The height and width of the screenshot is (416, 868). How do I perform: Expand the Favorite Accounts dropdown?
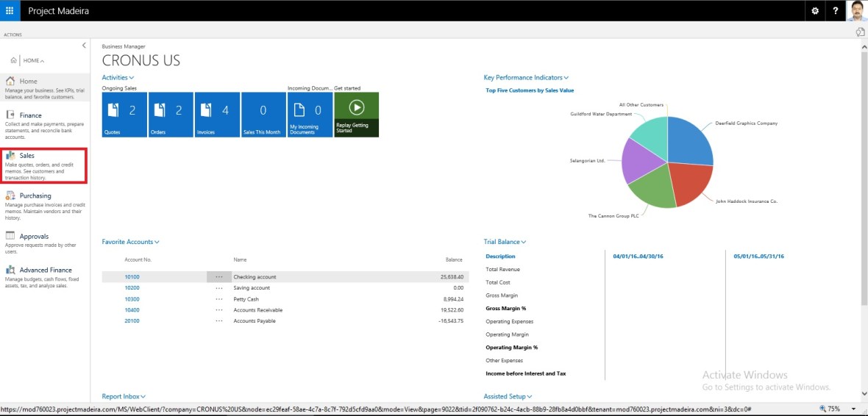click(130, 242)
